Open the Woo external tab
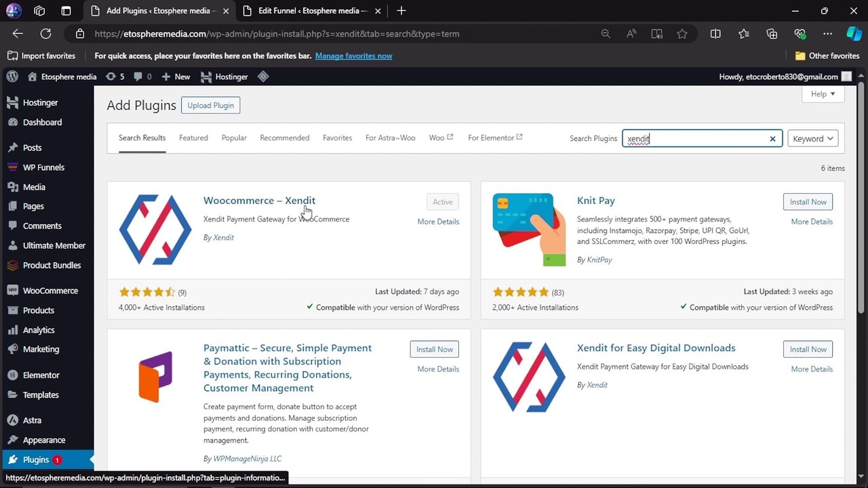868x488 pixels. pos(441,138)
